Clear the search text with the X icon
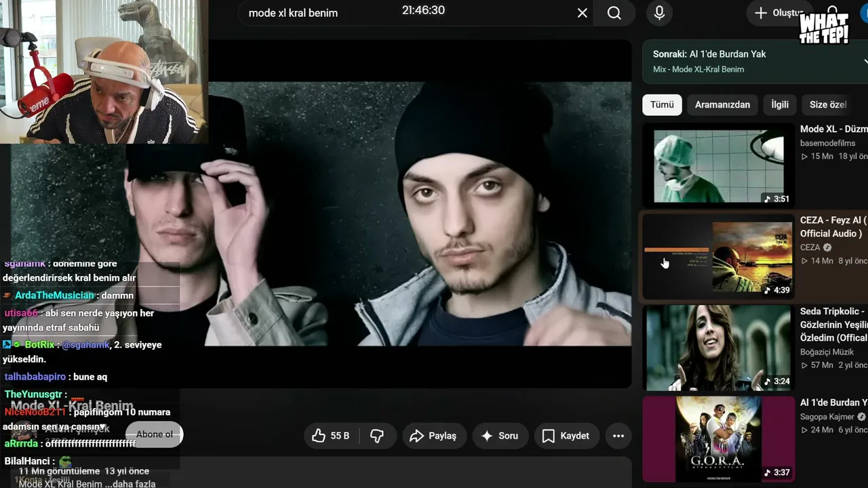This screenshot has height=488, width=868. 582,13
